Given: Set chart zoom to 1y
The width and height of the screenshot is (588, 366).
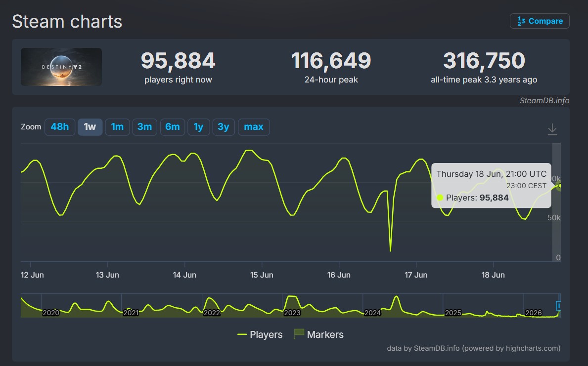Looking at the screenshot, I should pos(198,127).
